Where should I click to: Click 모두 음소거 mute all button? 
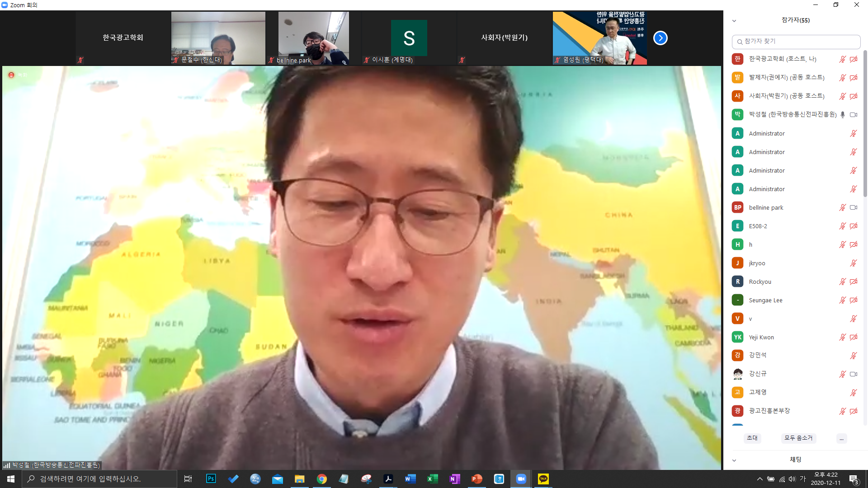[798, 438]
